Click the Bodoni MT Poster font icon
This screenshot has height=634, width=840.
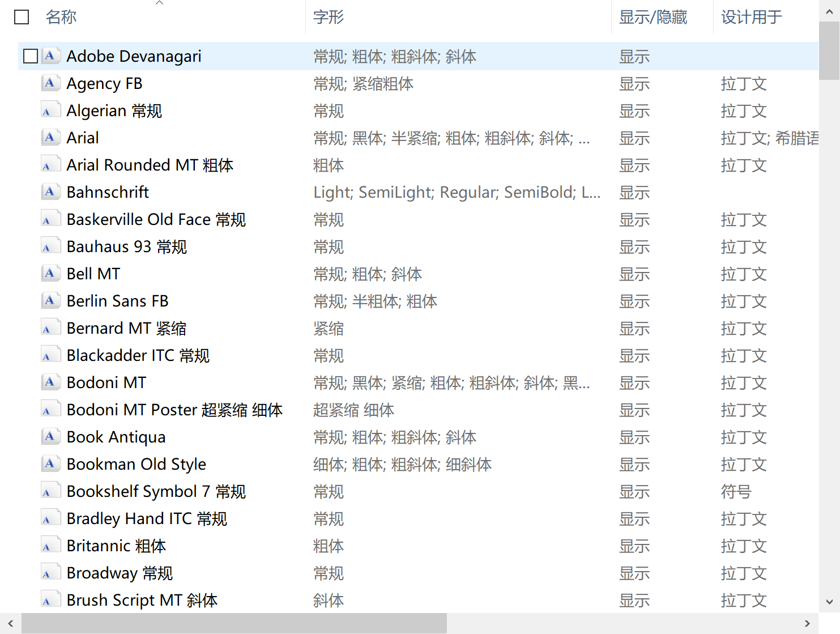tap(51, 410)
